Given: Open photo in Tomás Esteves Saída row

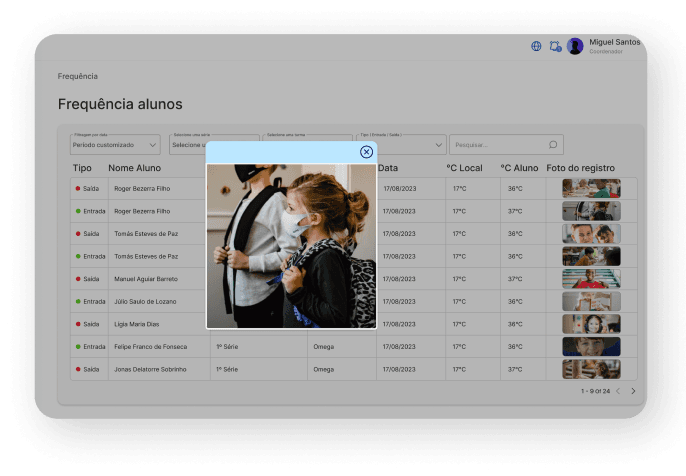Looking at the screenshot, I should (591, 234).
